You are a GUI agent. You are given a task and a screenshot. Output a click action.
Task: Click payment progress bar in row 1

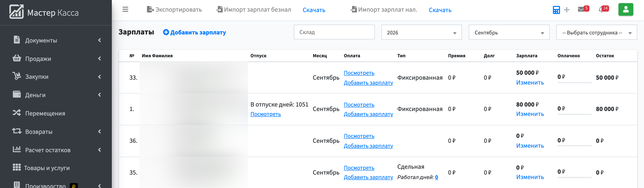[574, 114]
